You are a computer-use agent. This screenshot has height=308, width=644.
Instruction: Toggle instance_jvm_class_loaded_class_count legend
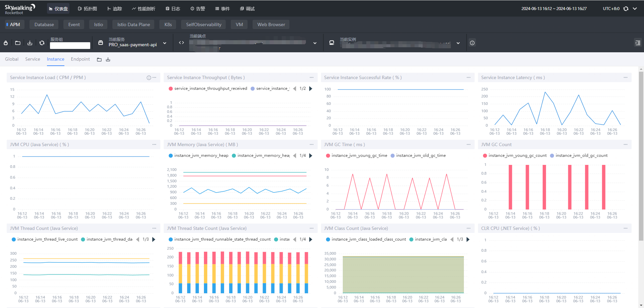pyautogui.click(x=366, y=239)
